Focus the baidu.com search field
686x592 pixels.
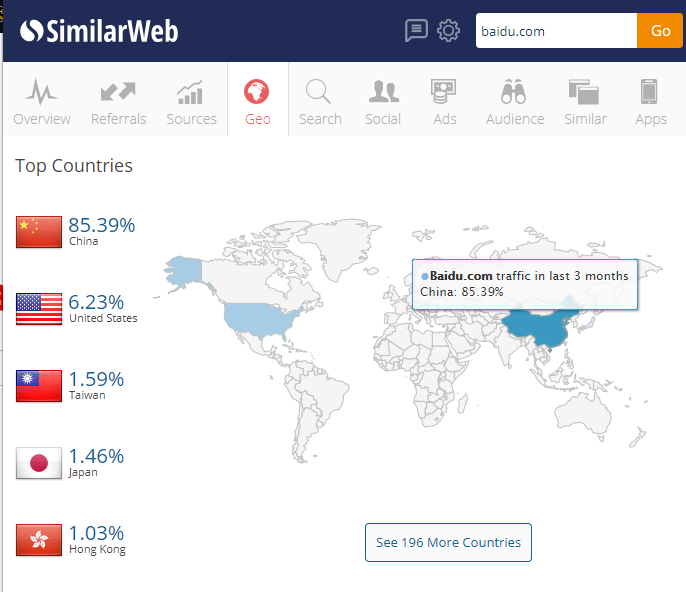pyautogui.click(x=556, y=31)
